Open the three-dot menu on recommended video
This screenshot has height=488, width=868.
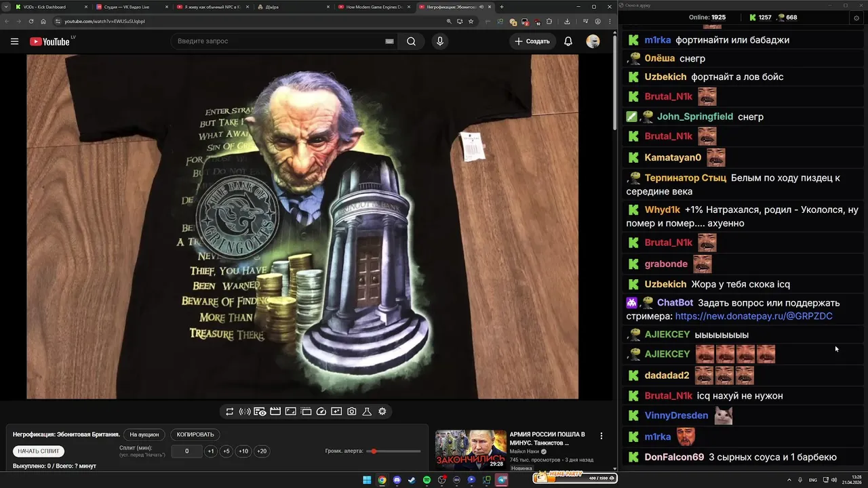coord(601,436)
